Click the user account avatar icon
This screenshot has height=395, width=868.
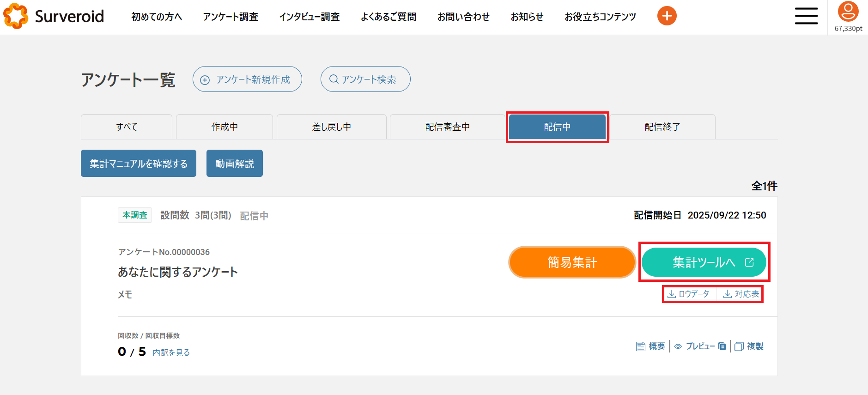[848, 12]
